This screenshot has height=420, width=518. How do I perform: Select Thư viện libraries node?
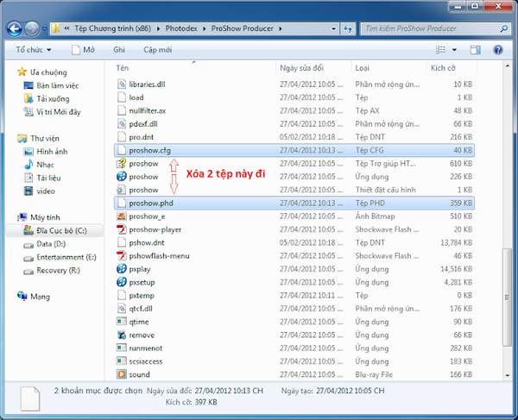pyautogui.click(x=38, y=138)
